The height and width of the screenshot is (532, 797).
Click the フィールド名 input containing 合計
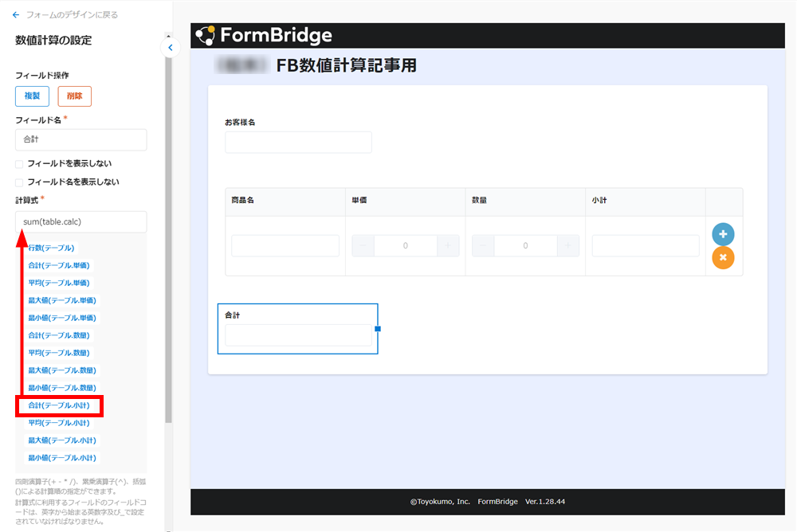pyautogui.click(x=80, y=139)
